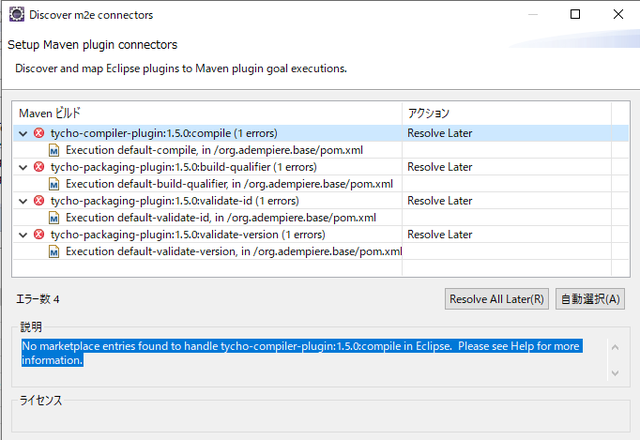The width and height of the screenshot is (640, 440).
Task: Click the error icon beside tycho-compiler-plugin:1.5.0:compile
Action: click(39, 133)
